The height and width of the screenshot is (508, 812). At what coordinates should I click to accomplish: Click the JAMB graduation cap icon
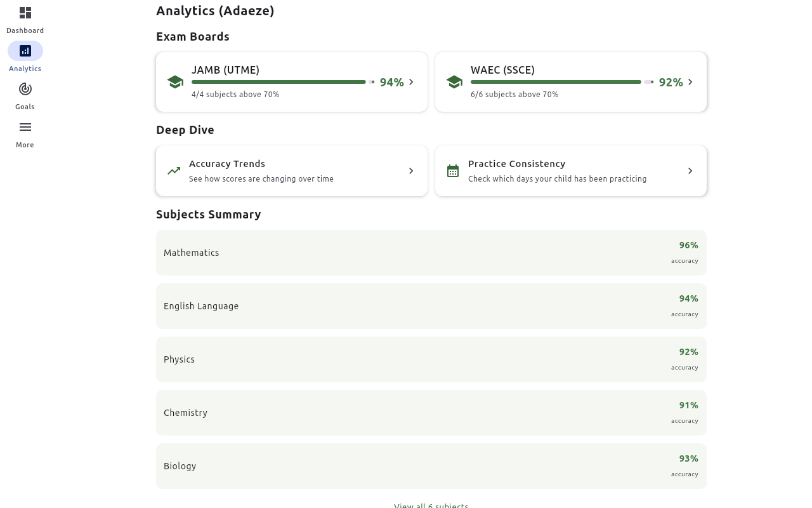176,81
